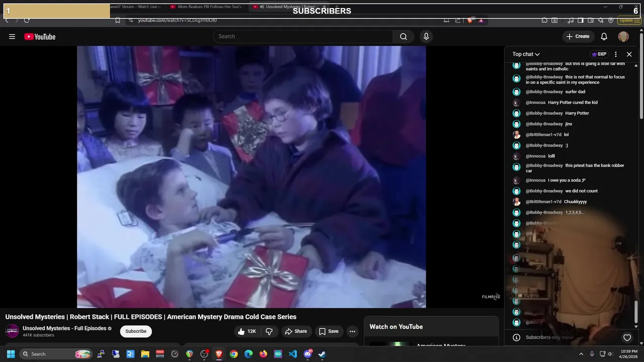Open the Brave Shields icon
Image resolution: width=644 pixels, height=362 pixels.
470,20
